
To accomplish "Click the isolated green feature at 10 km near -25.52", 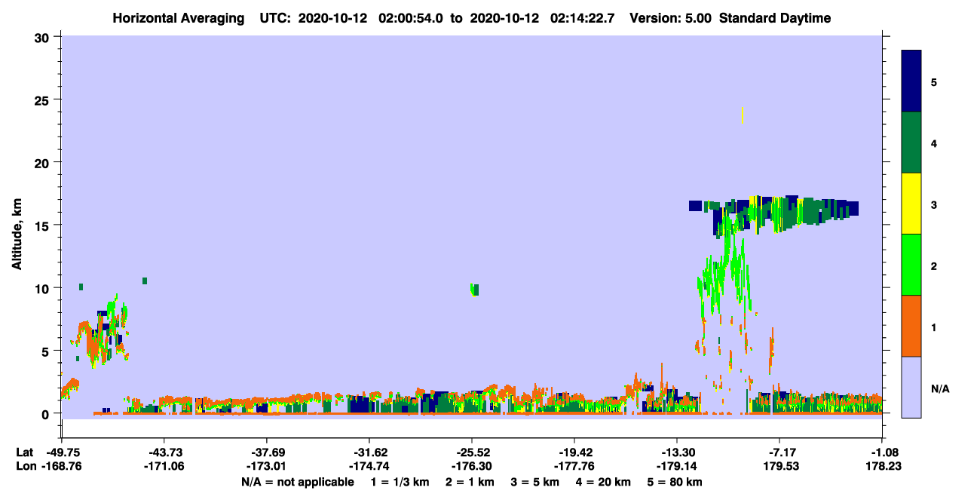I will [x=474, y=290].
